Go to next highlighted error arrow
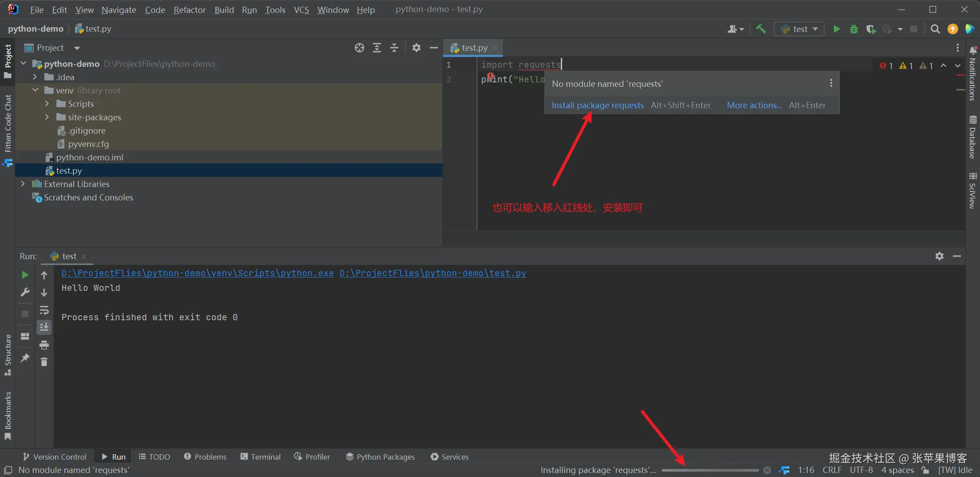This screenshot has height=477, width=980. click(x=958, y=65)
